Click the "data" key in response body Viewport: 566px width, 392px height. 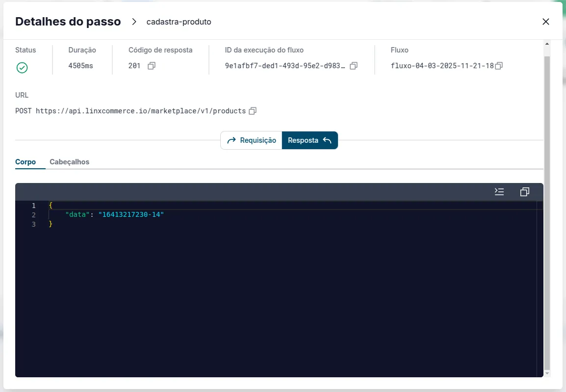pos(77,214)
